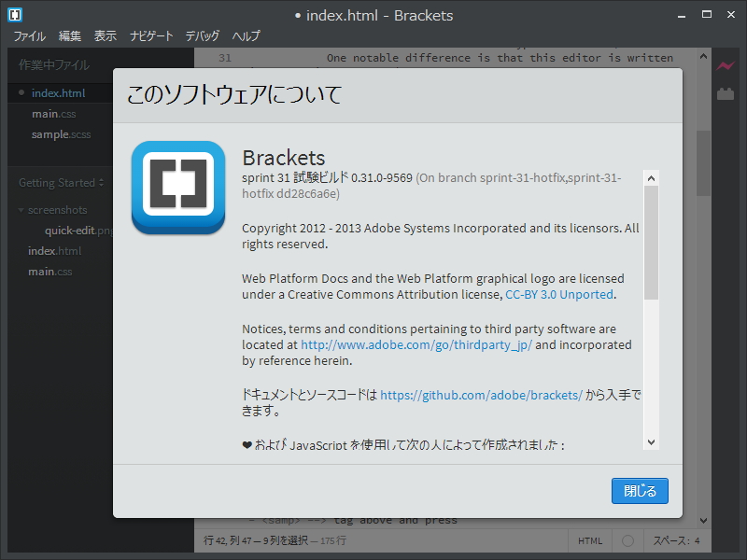Screen dimensions: 747x560
Task: Open the Extension Manager icon
Action: coord(726,93)
